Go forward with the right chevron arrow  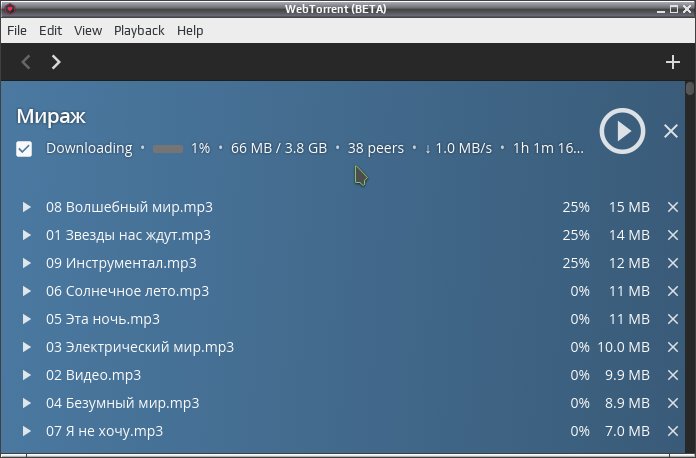[55, 62]
